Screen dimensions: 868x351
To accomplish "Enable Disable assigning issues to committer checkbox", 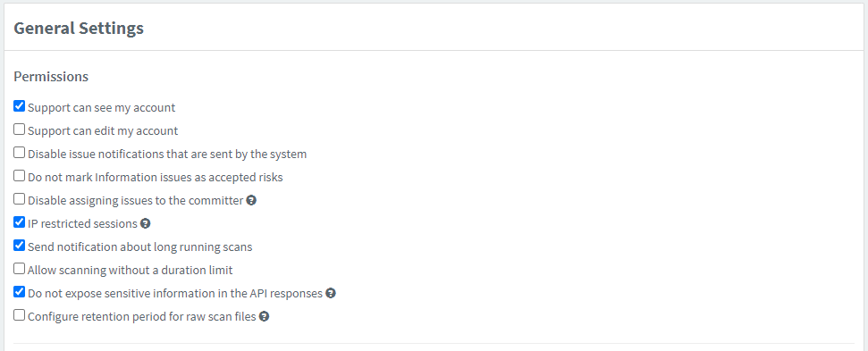I will 20,199.
